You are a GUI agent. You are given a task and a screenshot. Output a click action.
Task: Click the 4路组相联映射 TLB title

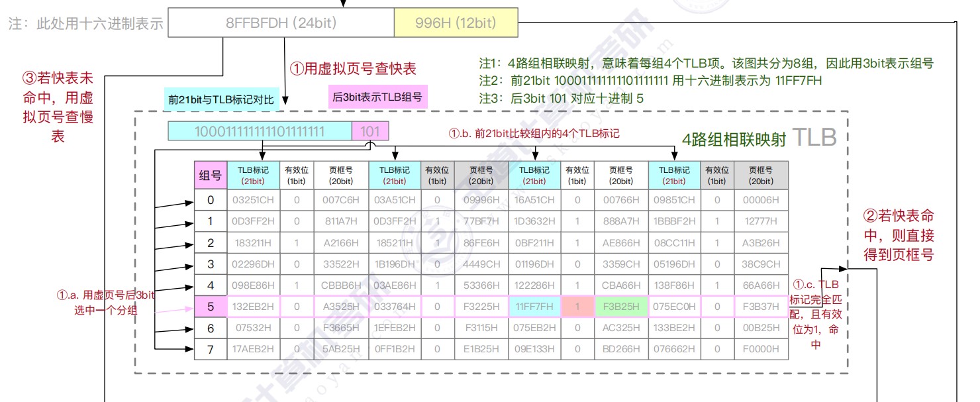759,138
